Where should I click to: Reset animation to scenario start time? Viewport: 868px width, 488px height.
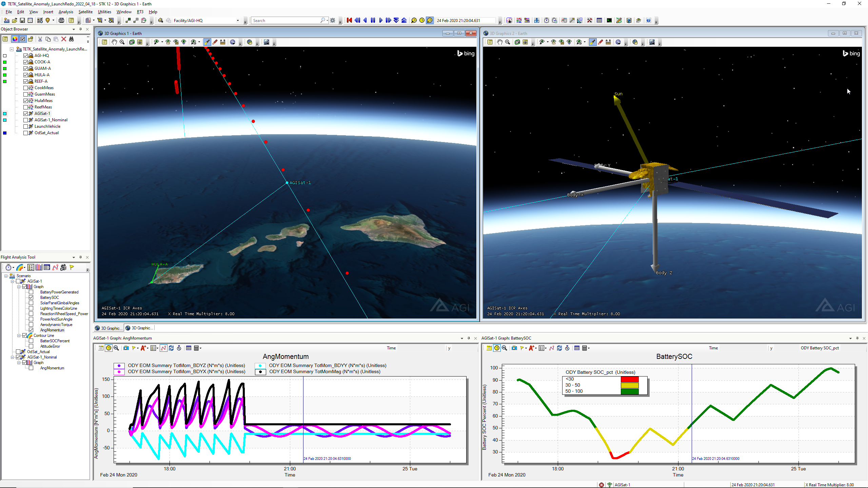coord(349,20)
